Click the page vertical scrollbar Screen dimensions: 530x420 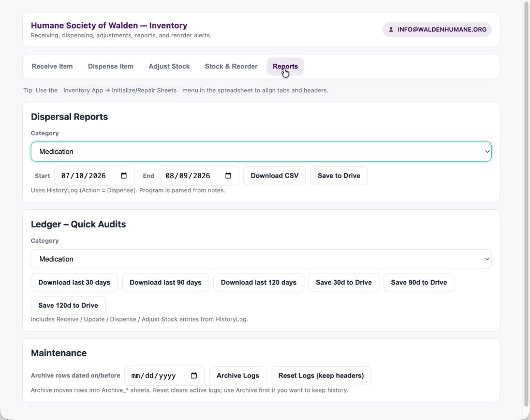pos(526,203)
